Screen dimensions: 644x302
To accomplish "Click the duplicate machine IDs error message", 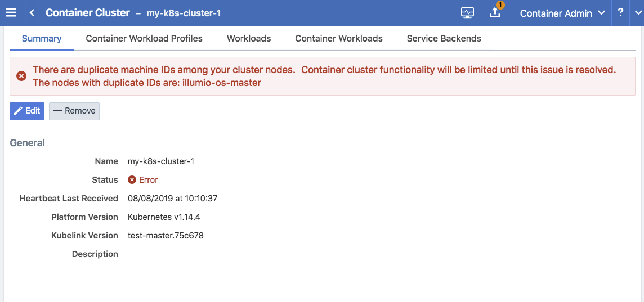I will point(324,76).
